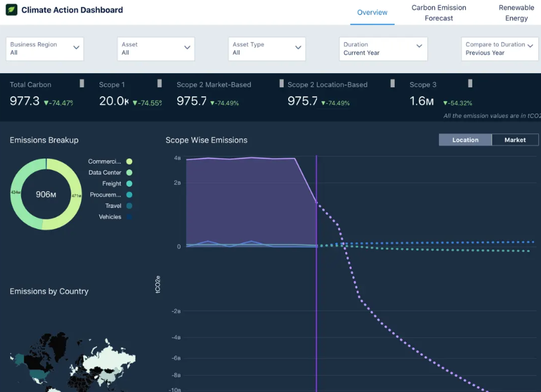Click the Scope 3 value 1.6M
541x392 pixels.
(421, 101)
